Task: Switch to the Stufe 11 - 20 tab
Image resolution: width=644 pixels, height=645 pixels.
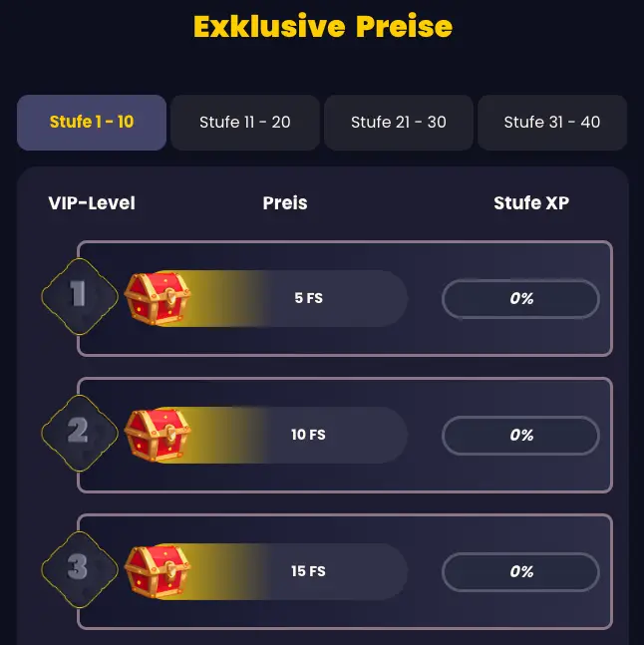Action: click(245, 123)
